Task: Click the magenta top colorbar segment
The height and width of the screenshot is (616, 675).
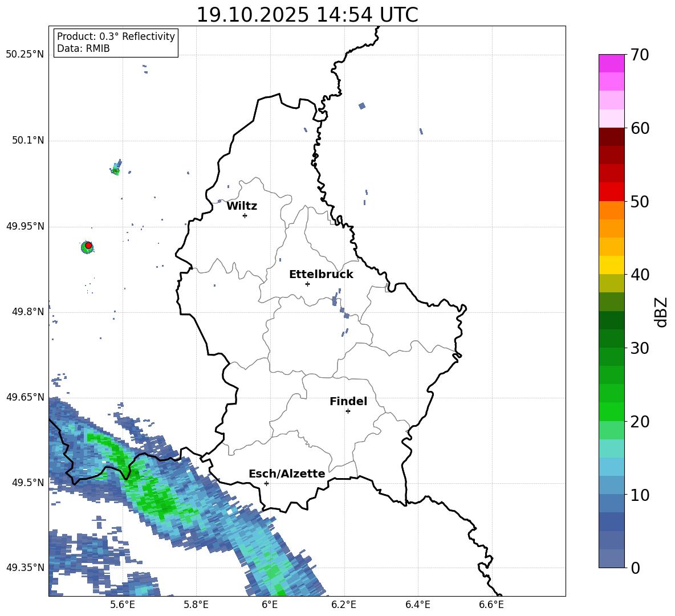Action: click(611, 64)
